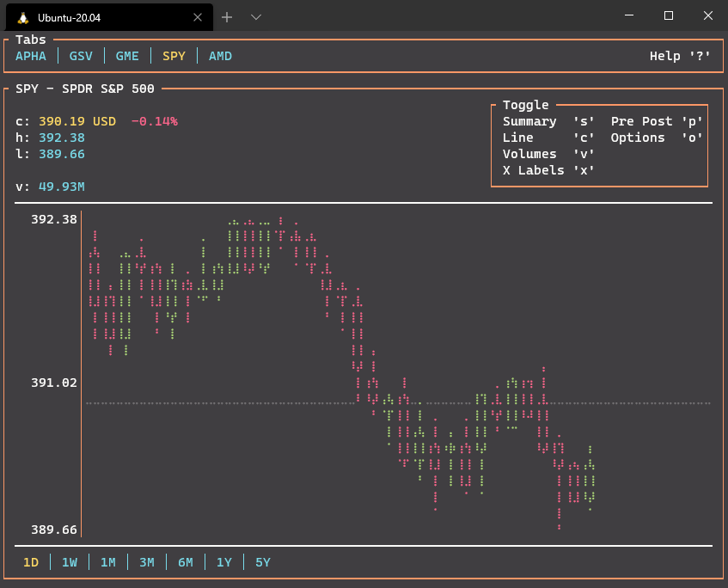Switch chart to 6M range
Image resolution: width=728 pixels, height=588 pixels.
(186, 562)
